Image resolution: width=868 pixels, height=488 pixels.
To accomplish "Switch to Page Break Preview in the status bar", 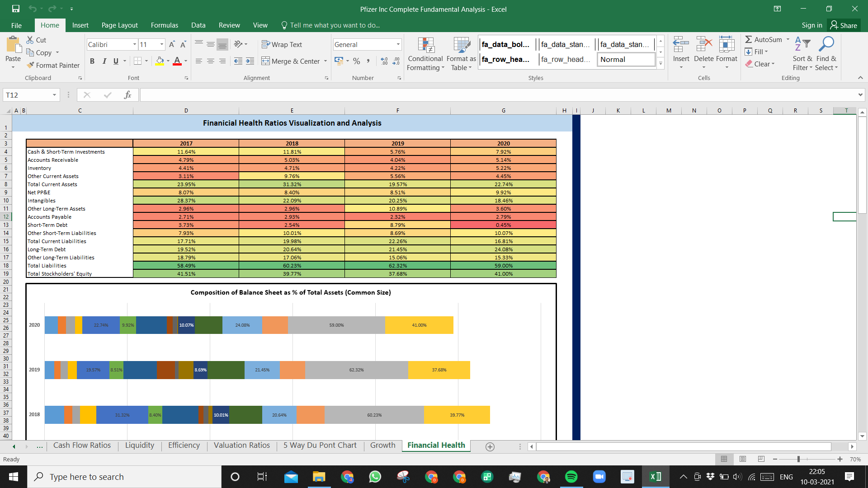I will [761, 459].
